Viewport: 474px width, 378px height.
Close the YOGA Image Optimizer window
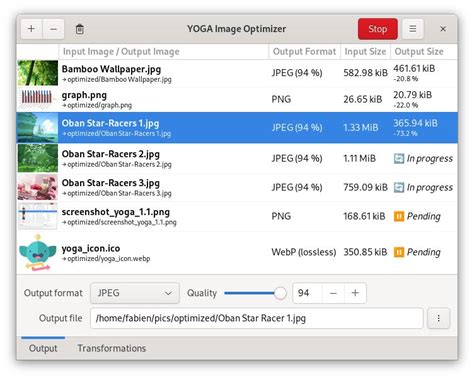(x=443, y=29)
